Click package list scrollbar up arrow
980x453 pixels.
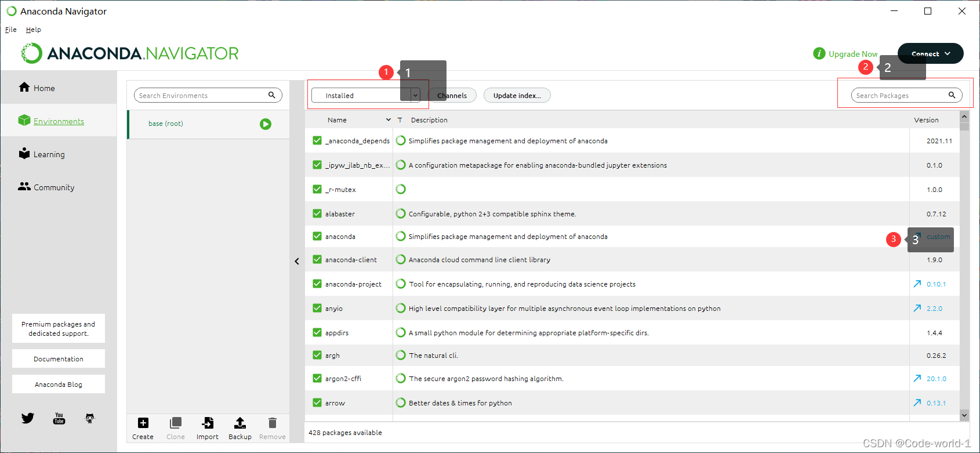click(964, 116)
